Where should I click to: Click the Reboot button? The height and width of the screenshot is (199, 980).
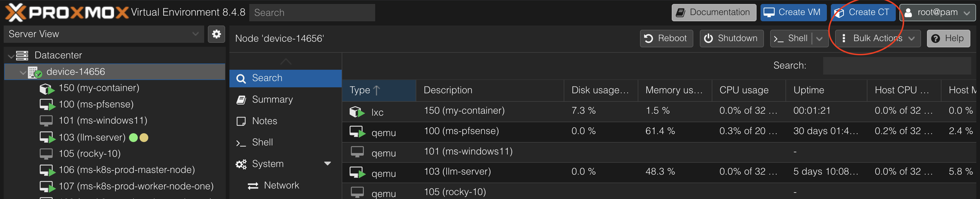(666, 39)
